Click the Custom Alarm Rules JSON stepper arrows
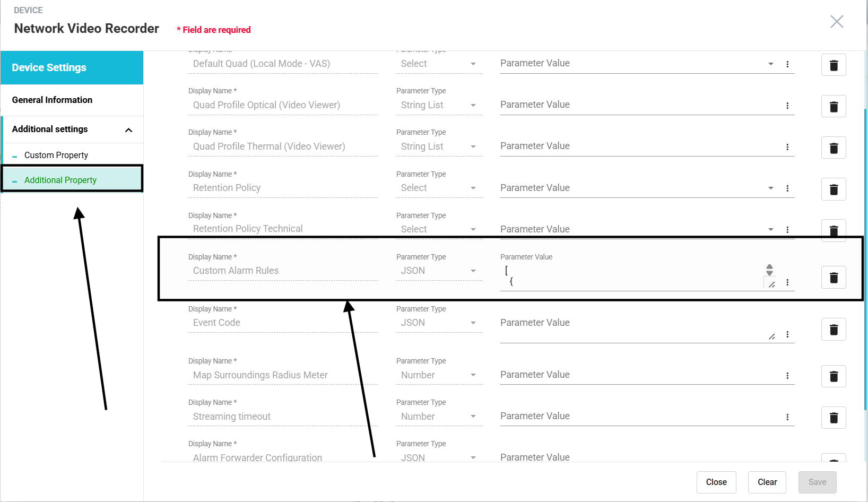Viewport: 868px width, 502px height. pos(769,270)
